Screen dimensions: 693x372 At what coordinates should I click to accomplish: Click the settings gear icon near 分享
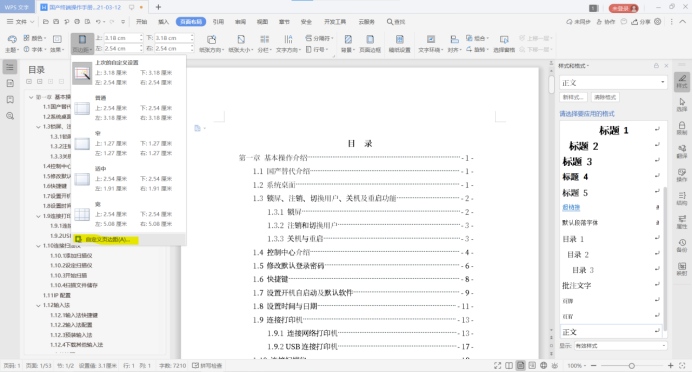(x=658, y=21)
